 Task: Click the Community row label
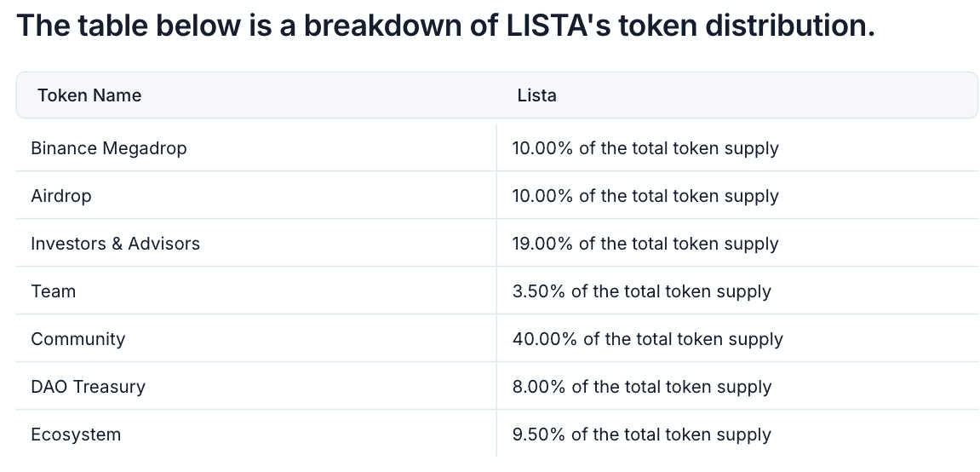[77, 339]
